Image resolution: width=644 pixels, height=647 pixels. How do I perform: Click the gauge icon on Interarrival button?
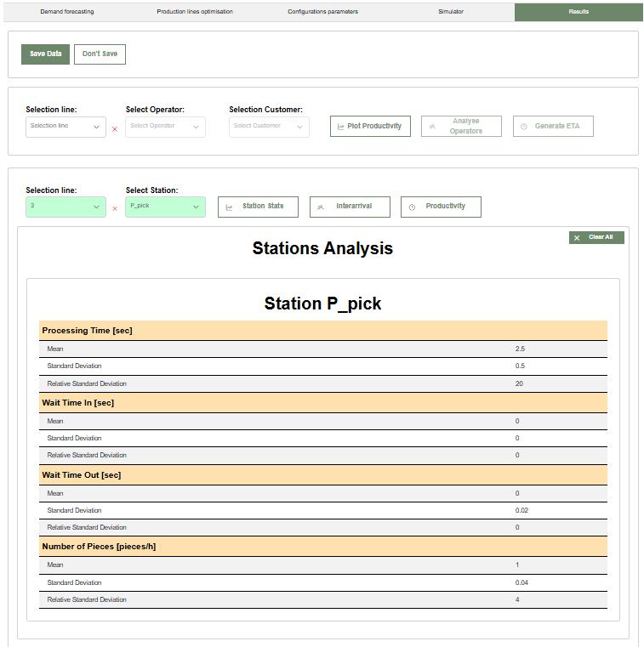click(321, 207)
